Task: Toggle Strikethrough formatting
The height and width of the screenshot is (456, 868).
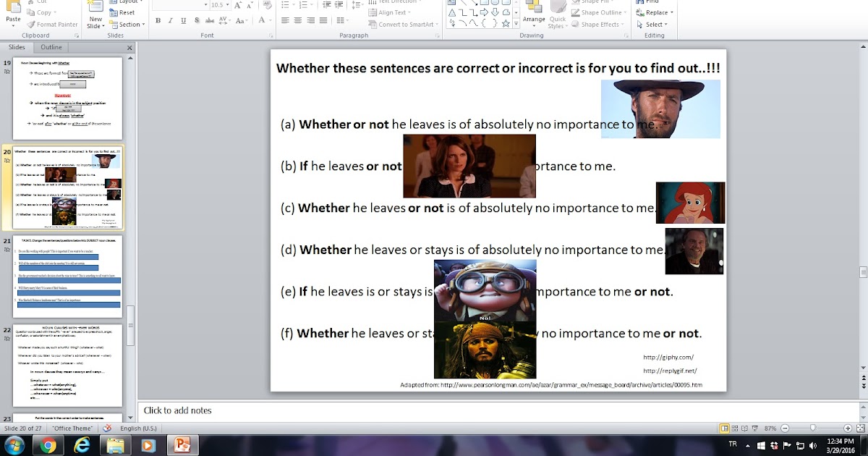Action: 211,21
